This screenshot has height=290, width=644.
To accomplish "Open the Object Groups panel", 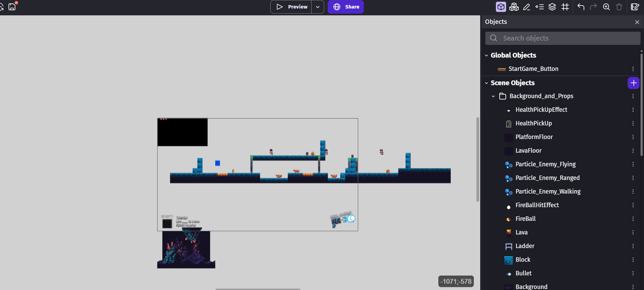I will click(514, 7).
